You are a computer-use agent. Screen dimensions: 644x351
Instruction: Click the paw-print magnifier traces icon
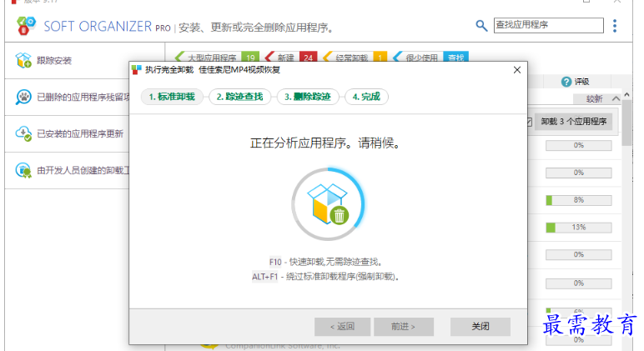point(23,98)
